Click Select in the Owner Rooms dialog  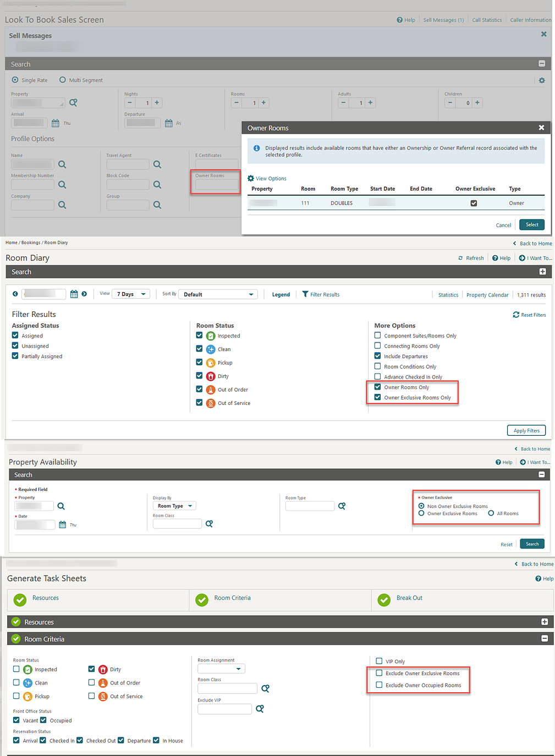(x=531, y=224)
